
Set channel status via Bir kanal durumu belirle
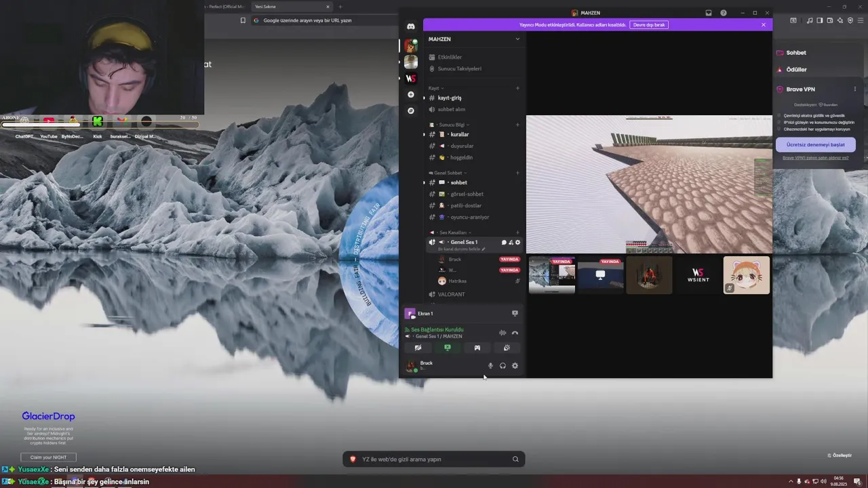(x=461, y=249)
